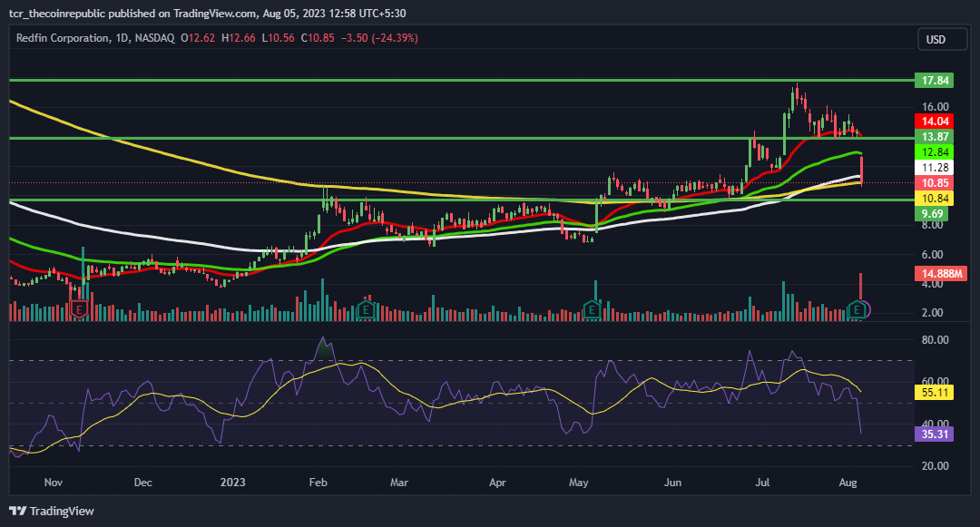Select the 17.84 green price label
The height and width of the screenshot is (527, 980).
tap(935, 80)
